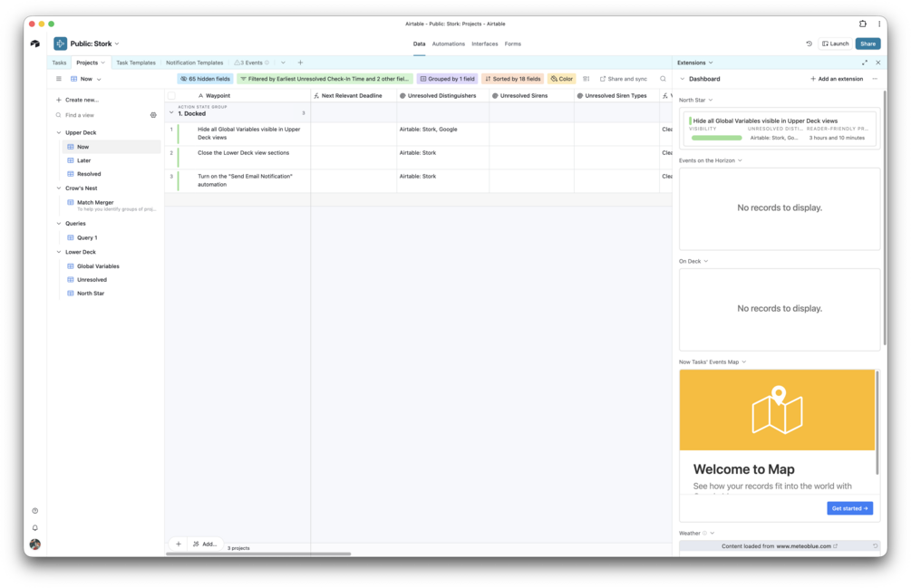The height and width of the screenshot is (588, 911).
Task: Open the Public: Stork base dropdown
Action: click(x=117, y=43)
